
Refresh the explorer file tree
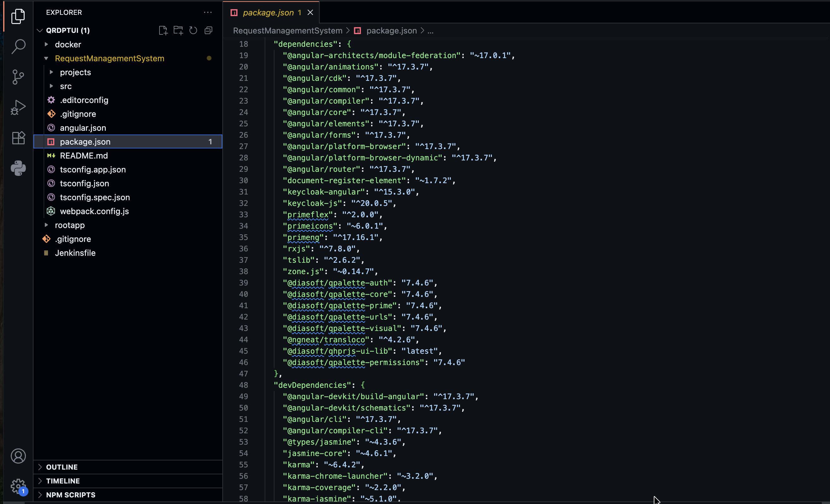pyautogui.click(x=193, y=31)
